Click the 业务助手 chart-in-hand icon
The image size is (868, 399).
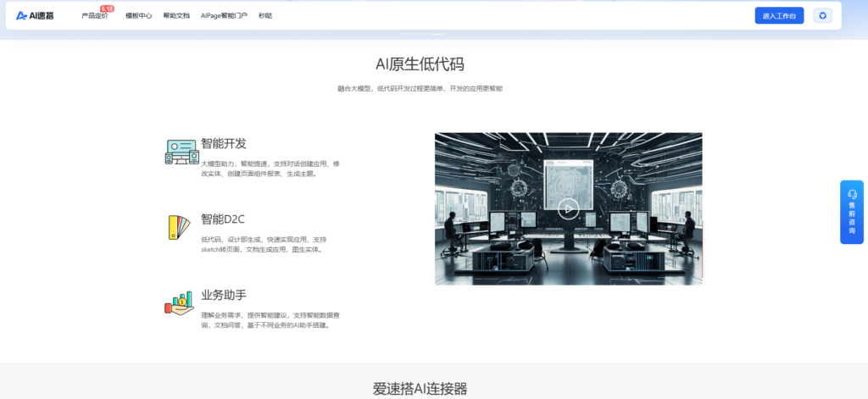point(179,304)
